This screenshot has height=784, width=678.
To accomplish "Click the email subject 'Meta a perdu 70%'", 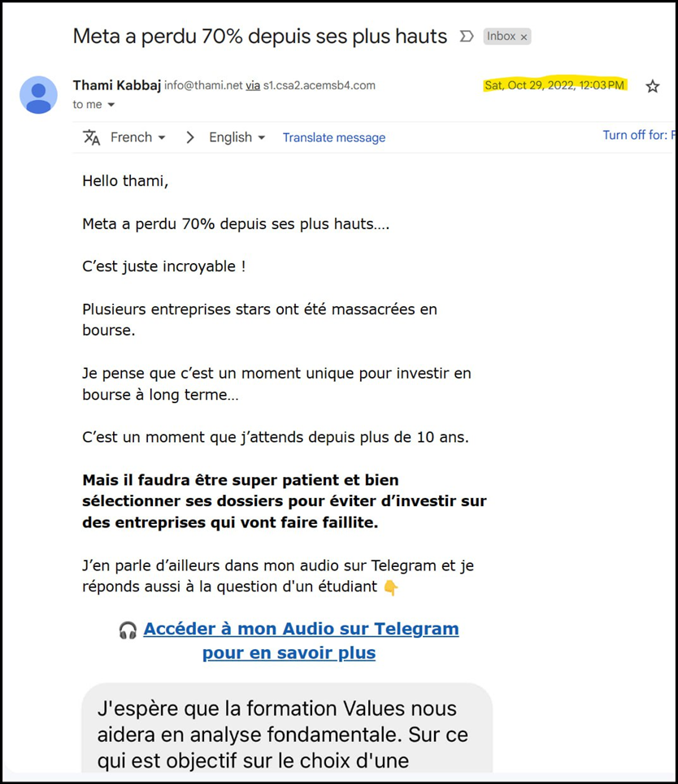I will 259,37.
